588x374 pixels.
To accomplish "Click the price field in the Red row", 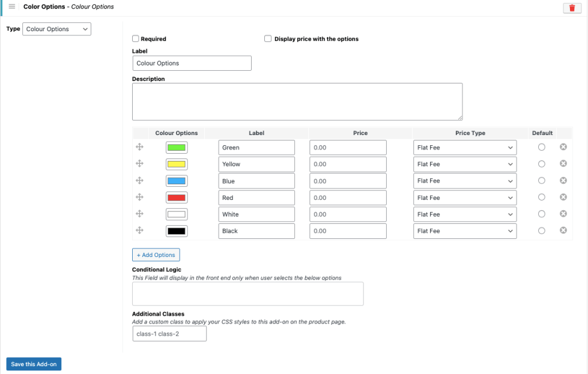I will (x=348, y=198).
